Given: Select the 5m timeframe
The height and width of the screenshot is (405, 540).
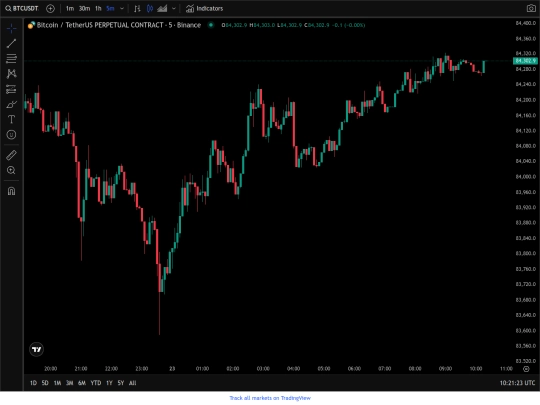Looking at the screenshot, I should (110, 8).
